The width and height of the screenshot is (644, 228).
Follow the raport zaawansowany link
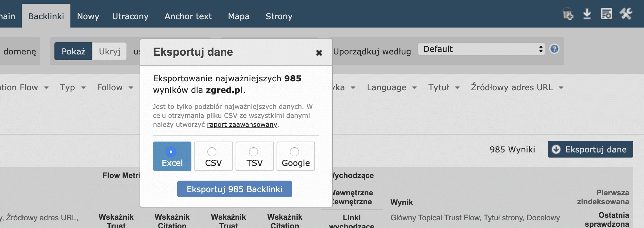(242, 125)
